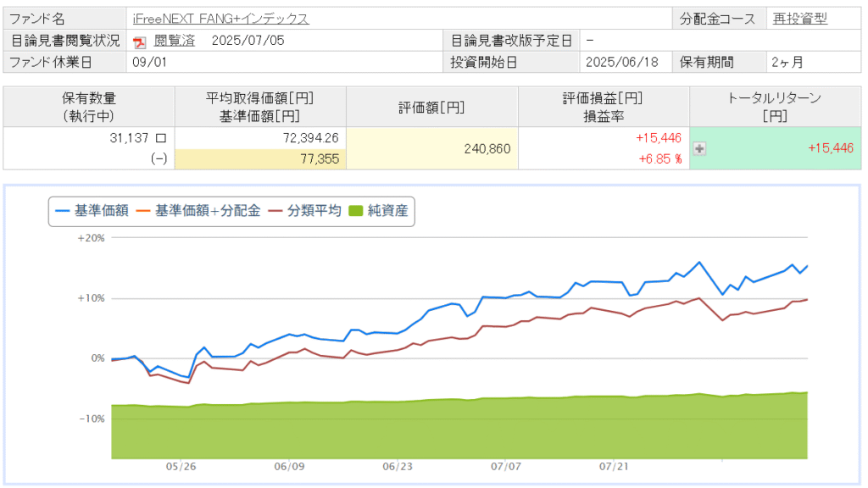Click the 保有数量 column header
Image resolution: width=868 pixels, height=488 pixels.
point(89,108)
